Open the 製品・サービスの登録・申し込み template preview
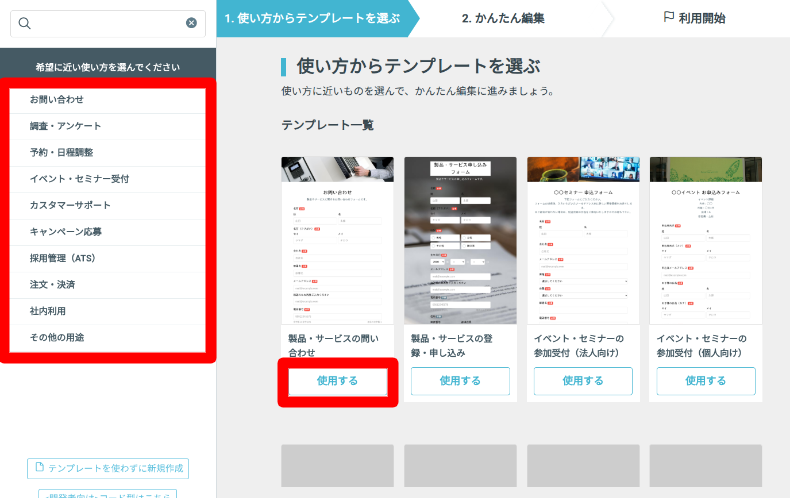This screenshot has width=790, height=498. (x=460, y=240)
